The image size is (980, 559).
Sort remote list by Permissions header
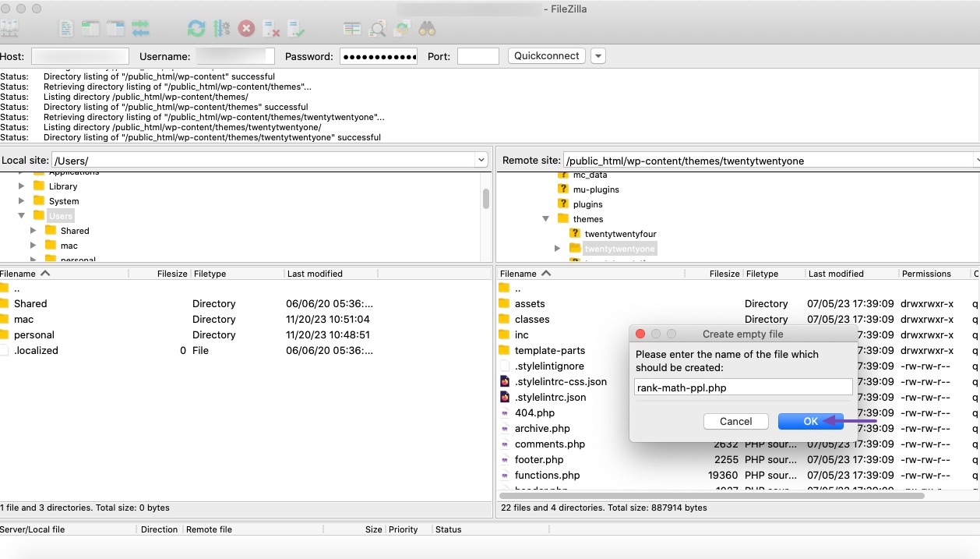[x=933, y=274]
